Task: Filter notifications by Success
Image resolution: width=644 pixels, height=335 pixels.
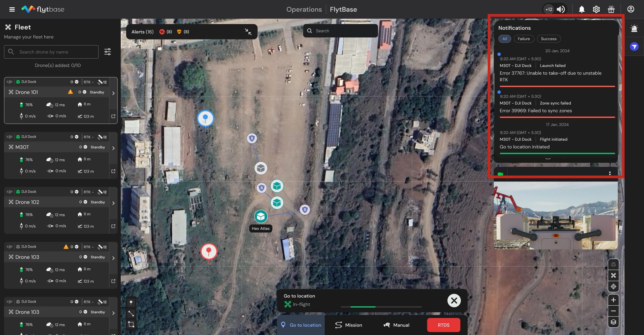Action: pos(549,39)
